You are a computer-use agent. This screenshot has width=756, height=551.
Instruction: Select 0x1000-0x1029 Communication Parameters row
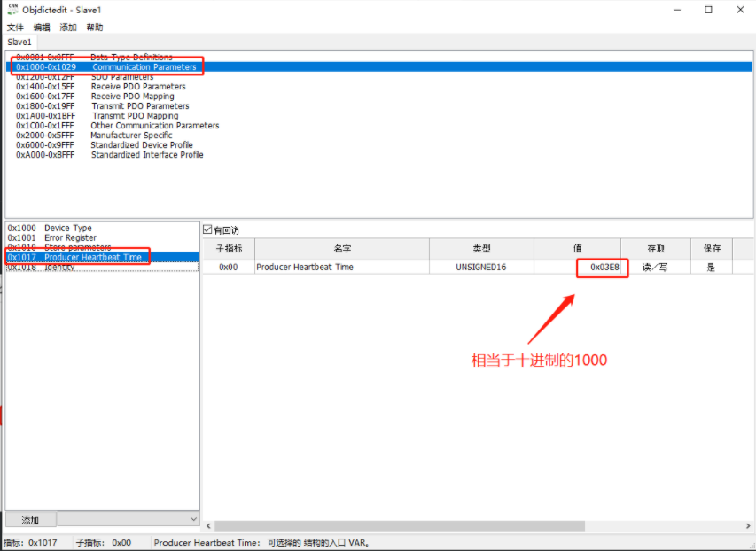click(x=378, y=67)
